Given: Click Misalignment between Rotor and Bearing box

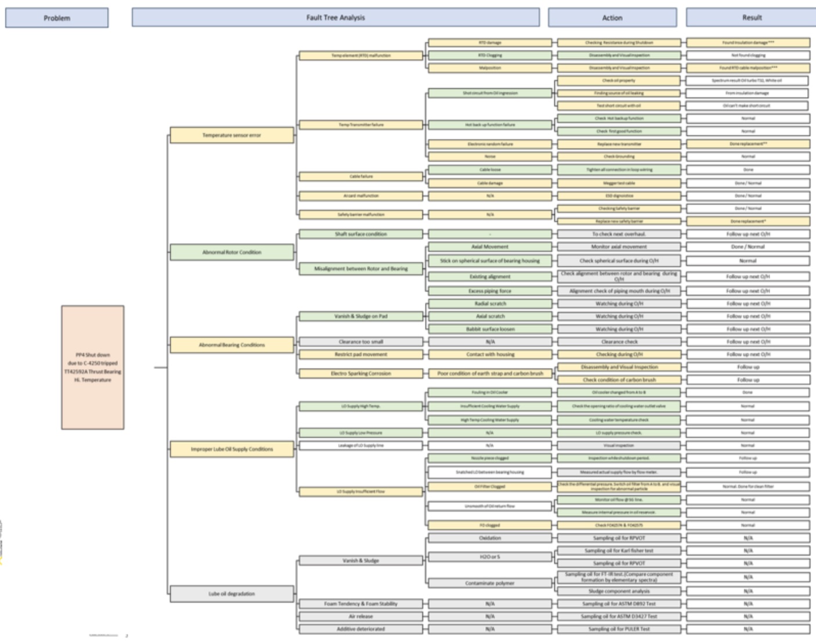Looking at the screenshot, I should coord(360,269).
